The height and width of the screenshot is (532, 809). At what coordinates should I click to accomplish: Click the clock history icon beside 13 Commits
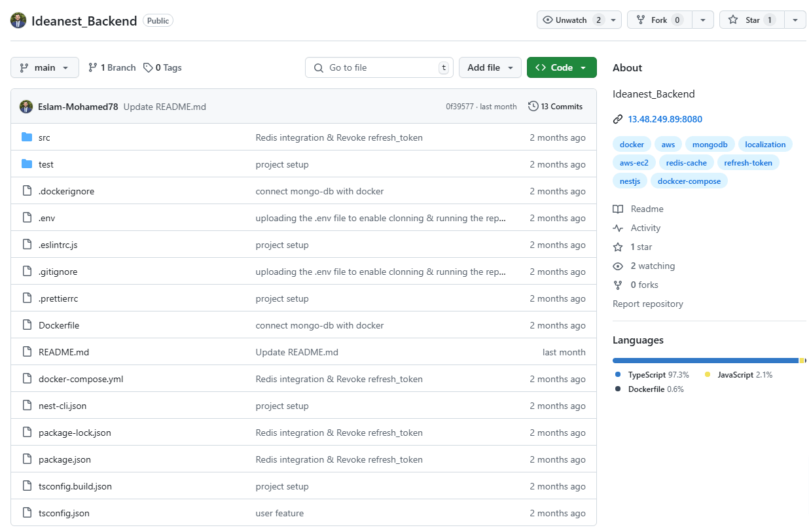point(533,106)
